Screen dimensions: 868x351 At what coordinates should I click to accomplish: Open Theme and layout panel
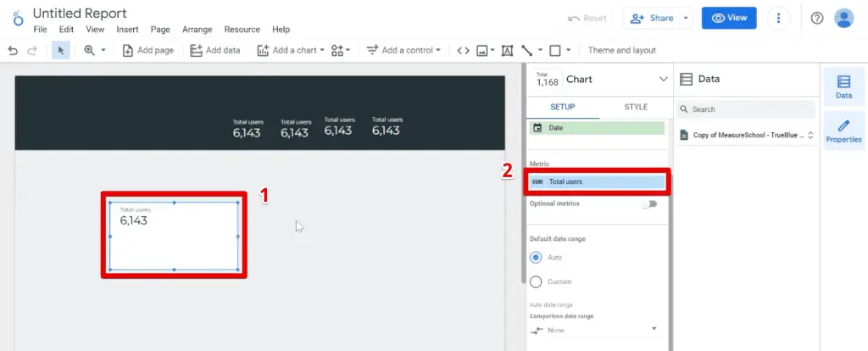621,50
